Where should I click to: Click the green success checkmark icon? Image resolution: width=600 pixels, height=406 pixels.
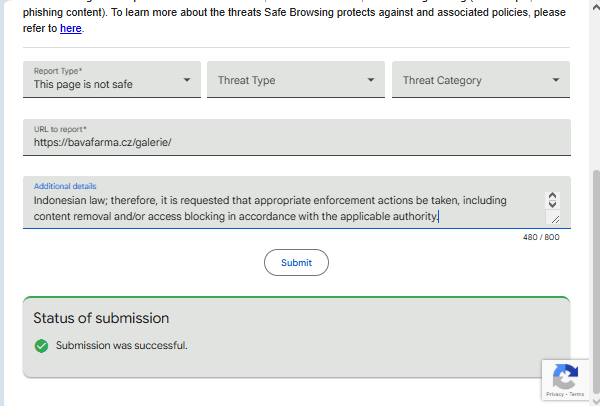coord(41,346)
